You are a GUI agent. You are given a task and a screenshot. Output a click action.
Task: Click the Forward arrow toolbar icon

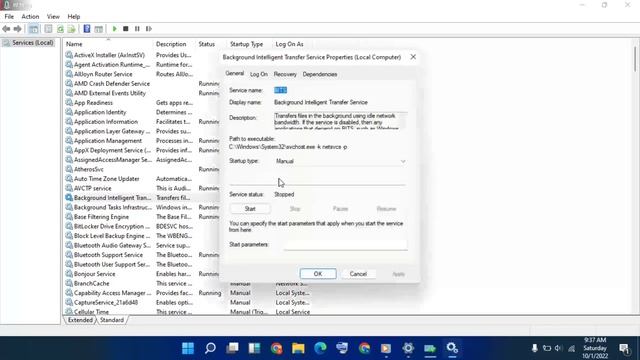(x=17, y=29)
